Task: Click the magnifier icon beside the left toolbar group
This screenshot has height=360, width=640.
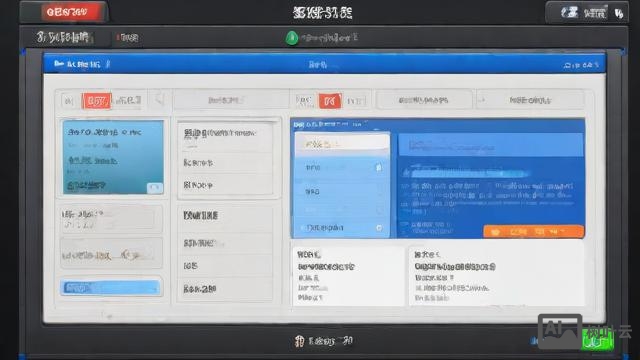Action: 159,99
